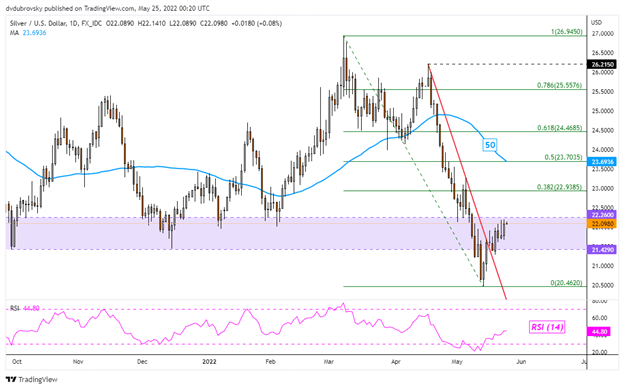The image size is (624, 389).
Task: Click the Fibonacci label 0.618(24.4685)
Action: 559,128
